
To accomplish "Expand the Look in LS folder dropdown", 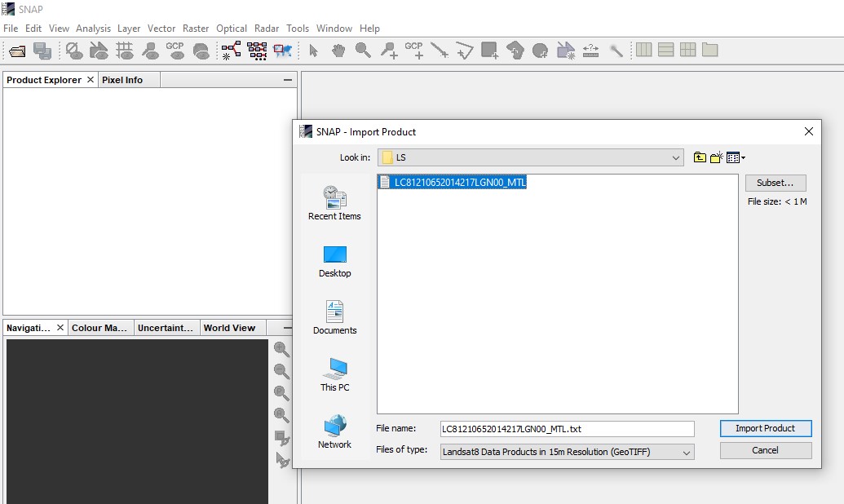I will click(x=675, y=157).
